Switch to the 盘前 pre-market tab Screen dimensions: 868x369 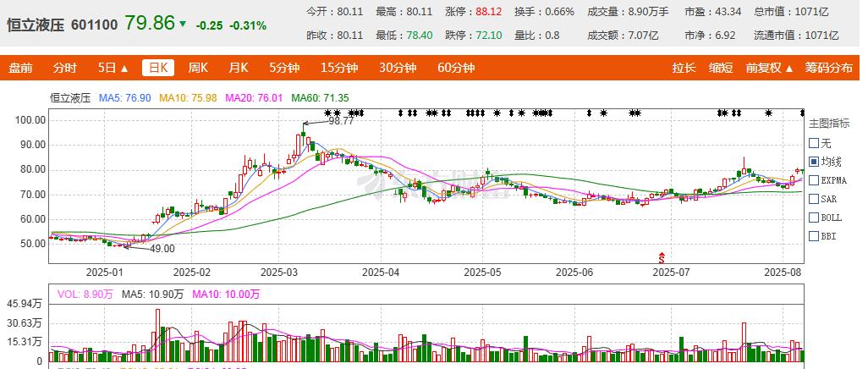[x=20, y=69]
